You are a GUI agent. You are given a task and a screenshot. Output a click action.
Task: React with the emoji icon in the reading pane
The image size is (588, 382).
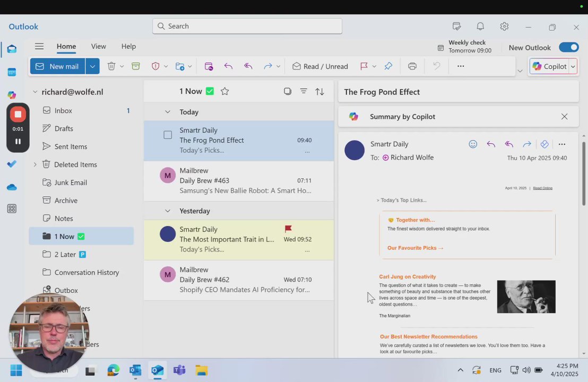[473, 144]
